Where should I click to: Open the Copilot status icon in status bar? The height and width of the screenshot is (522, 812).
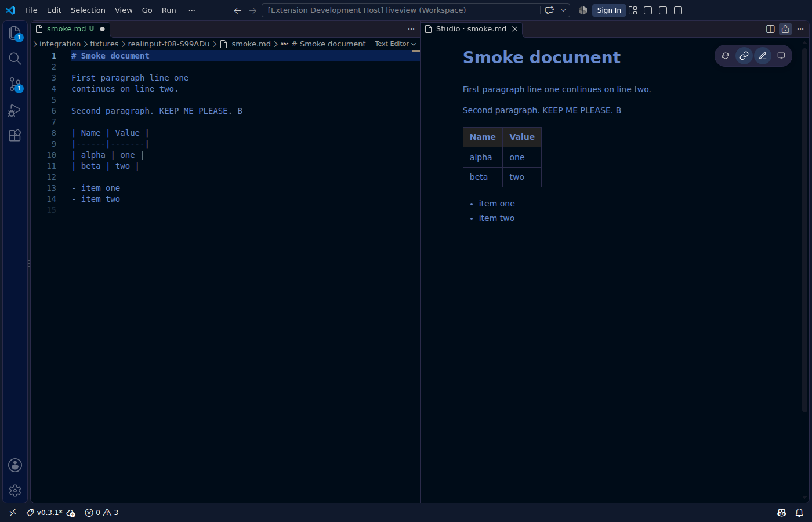782,513
